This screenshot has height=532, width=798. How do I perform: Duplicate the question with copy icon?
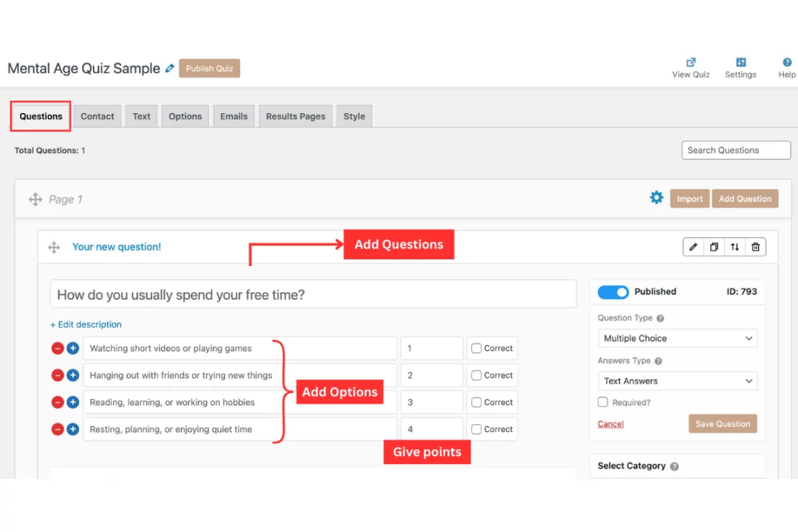714,247
